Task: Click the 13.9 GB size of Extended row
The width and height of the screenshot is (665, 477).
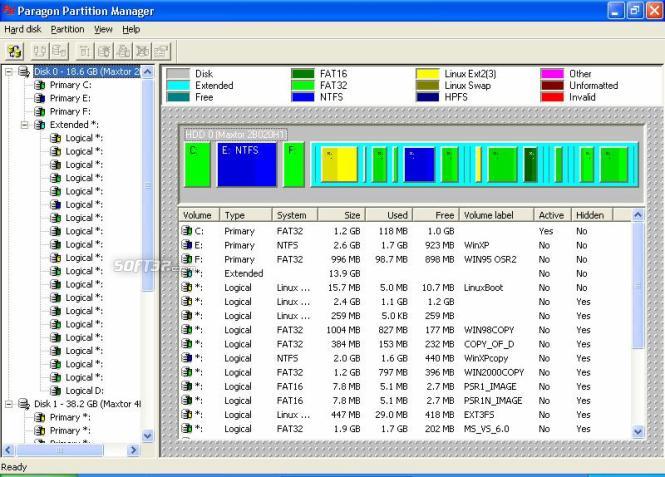Action: (x=344, y=273)
